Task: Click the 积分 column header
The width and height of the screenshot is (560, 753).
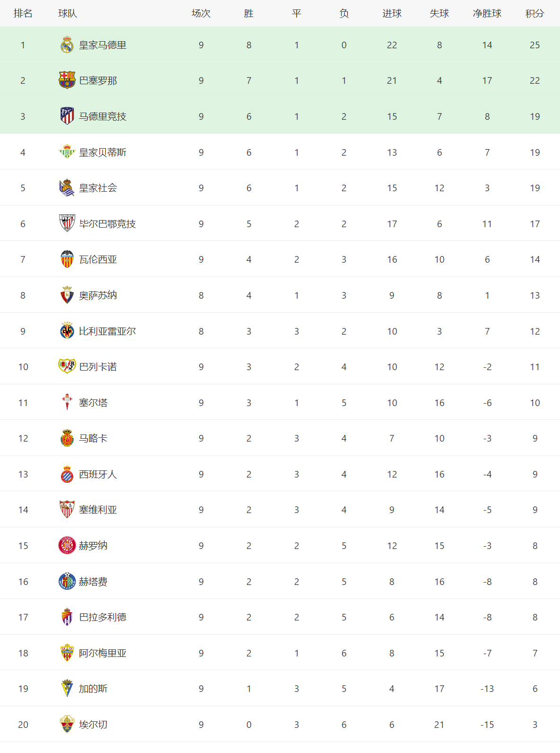Action: click(x=534, y=14)
